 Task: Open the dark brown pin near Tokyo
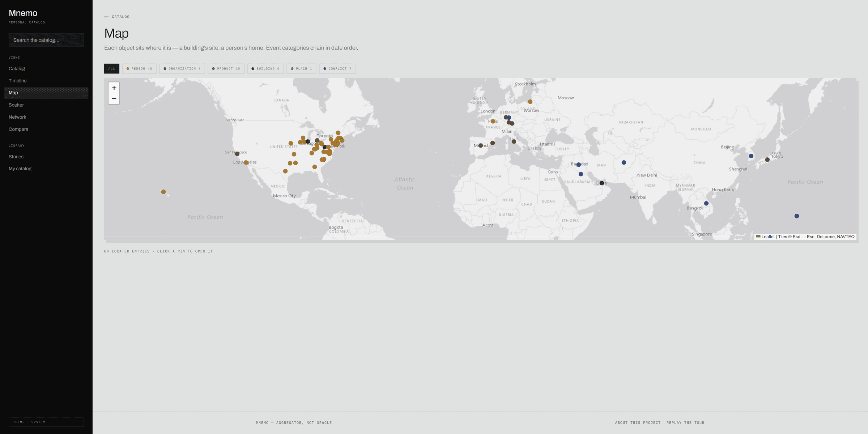coord(767,160)
